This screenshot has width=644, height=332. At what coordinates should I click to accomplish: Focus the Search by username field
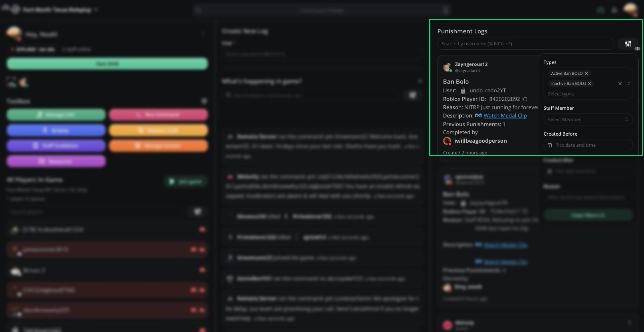click(x=525, y=44)
